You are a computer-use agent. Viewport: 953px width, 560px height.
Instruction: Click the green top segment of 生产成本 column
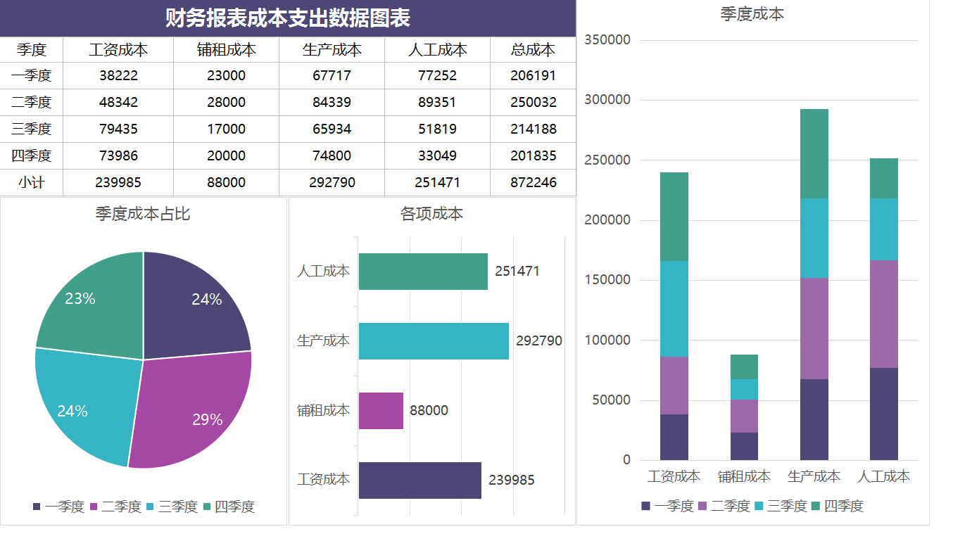[x=814, y=154]
